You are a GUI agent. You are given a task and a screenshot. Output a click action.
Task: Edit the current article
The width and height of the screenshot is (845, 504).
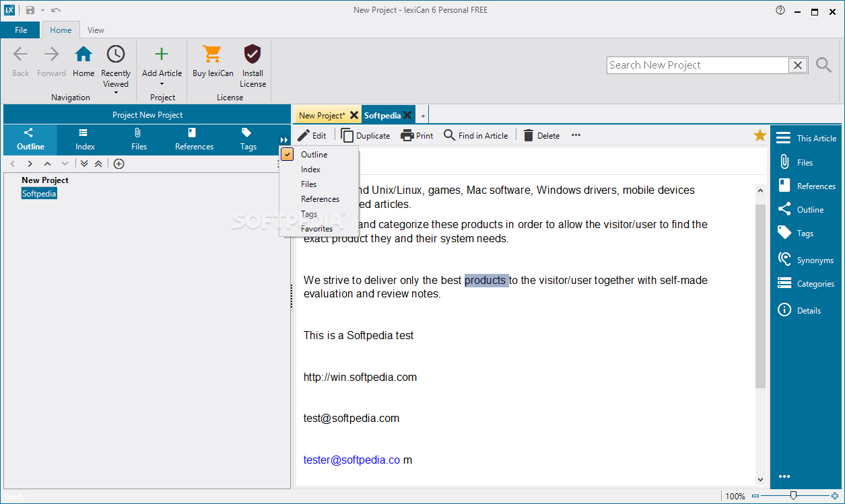312,135
